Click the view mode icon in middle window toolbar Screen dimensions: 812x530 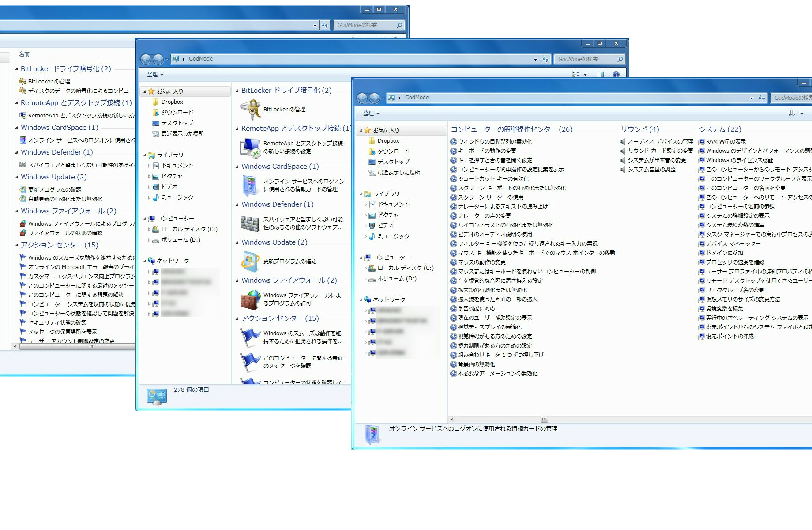tap(576, 75)
